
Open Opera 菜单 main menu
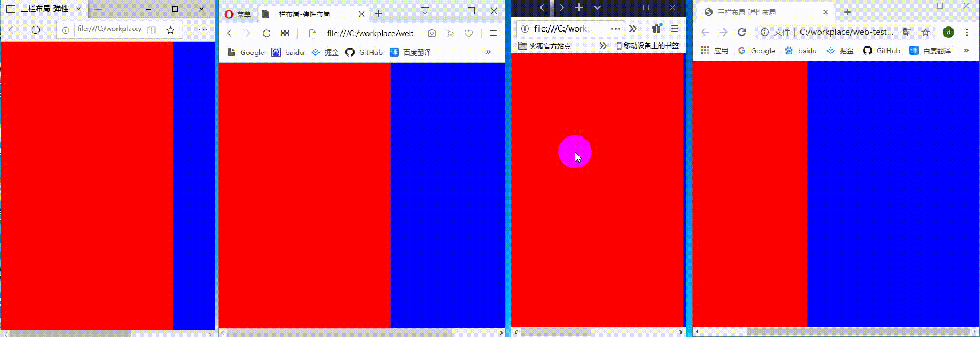tap(238, 14)
